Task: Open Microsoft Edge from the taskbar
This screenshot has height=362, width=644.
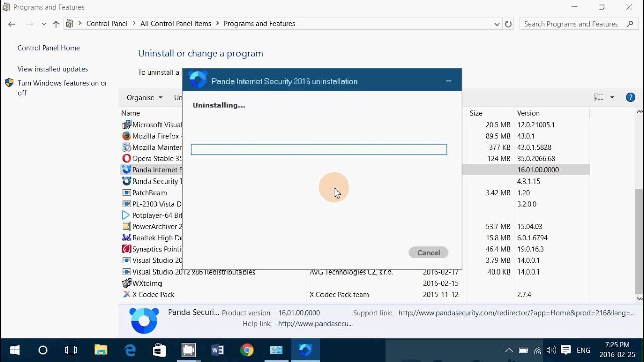Action: (x=130, y=350)
